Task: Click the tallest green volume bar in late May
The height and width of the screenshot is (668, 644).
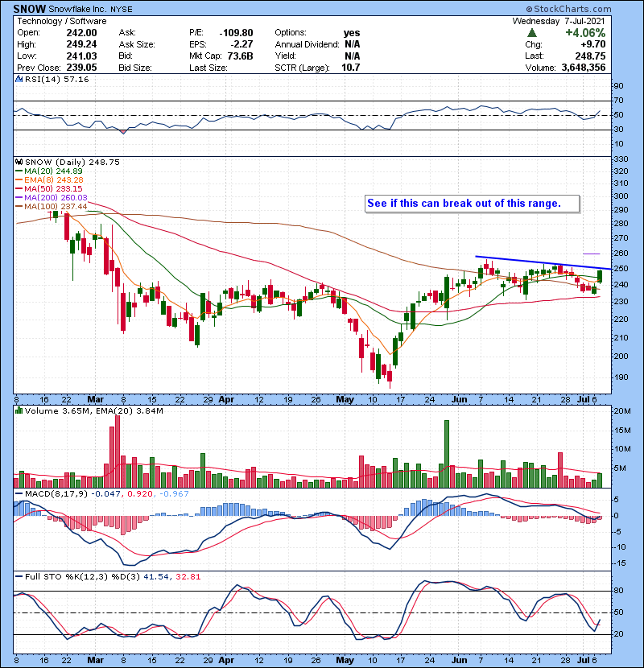Action: 447,454
